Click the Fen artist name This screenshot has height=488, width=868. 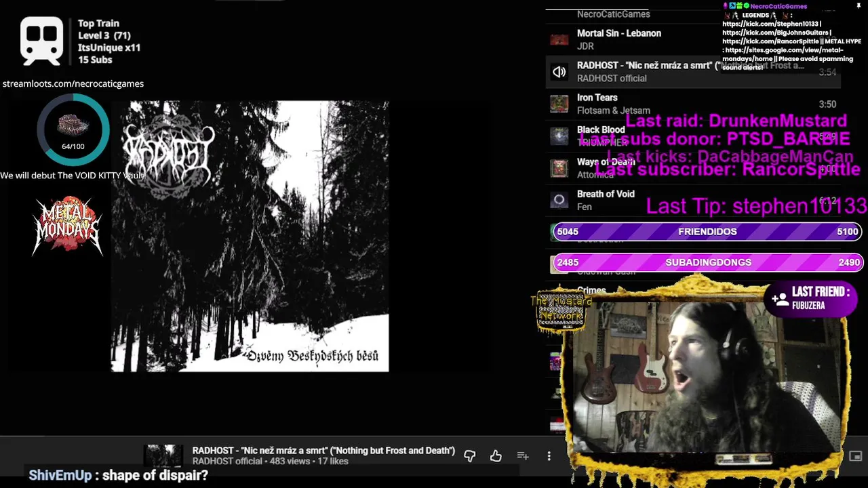tap(584, 207)
